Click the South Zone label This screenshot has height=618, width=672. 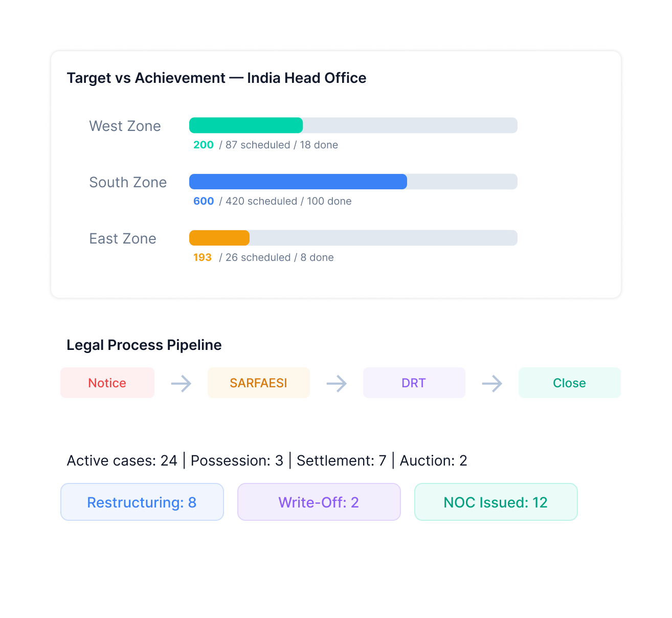128,182
